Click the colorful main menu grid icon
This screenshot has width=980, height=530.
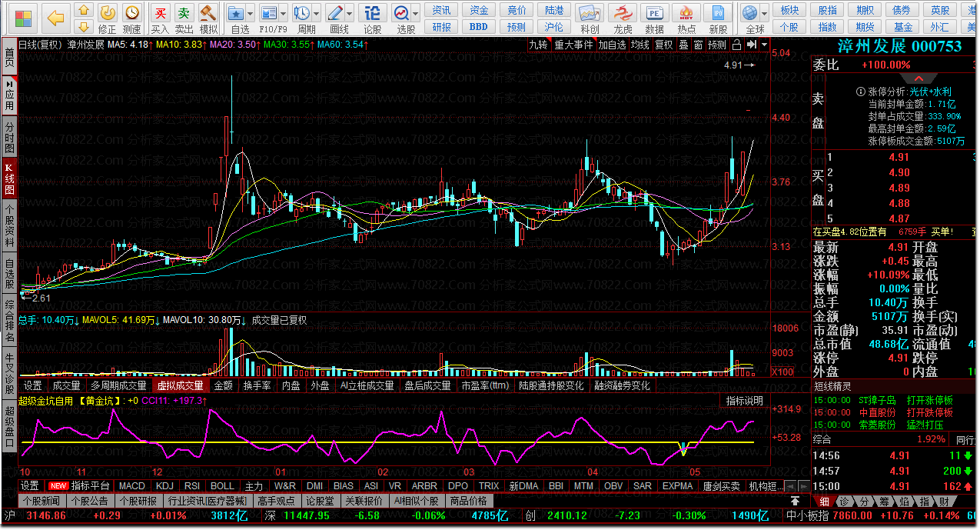coord(25,17)
